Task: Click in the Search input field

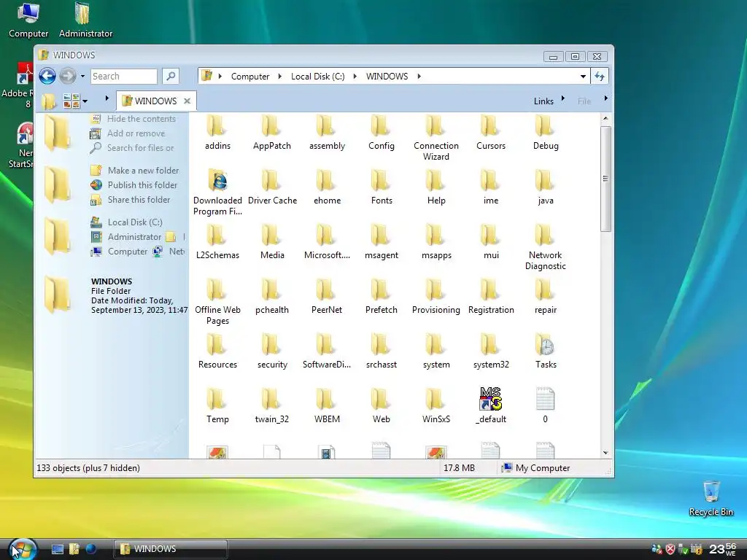Action: coord(123,76)
